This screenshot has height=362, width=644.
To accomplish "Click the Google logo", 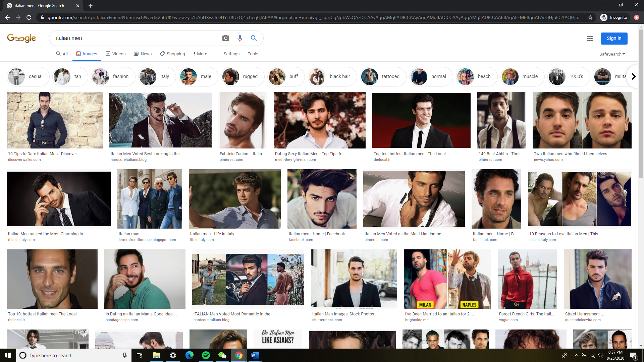I will pos(21,38).
